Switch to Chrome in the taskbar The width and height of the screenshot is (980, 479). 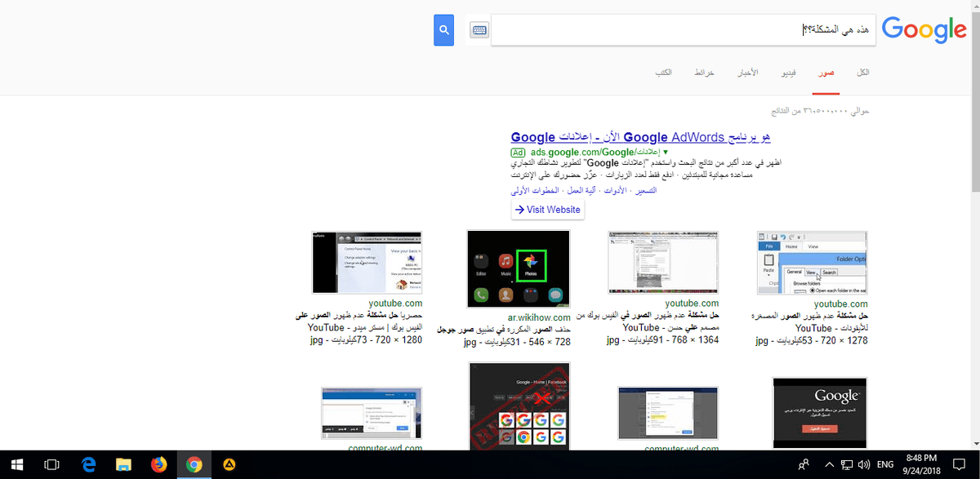pos(194,464)
